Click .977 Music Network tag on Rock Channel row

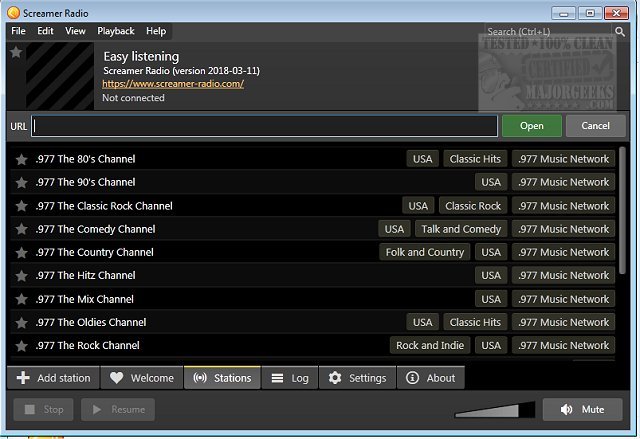coord(563,346)
